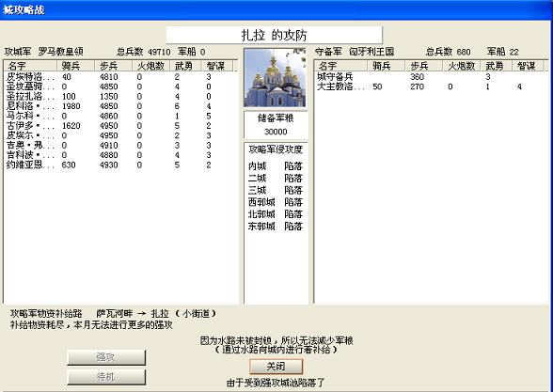Click the greyed-out 待机 button
This screenshot has height=392, width=553.
pos(105,377)
